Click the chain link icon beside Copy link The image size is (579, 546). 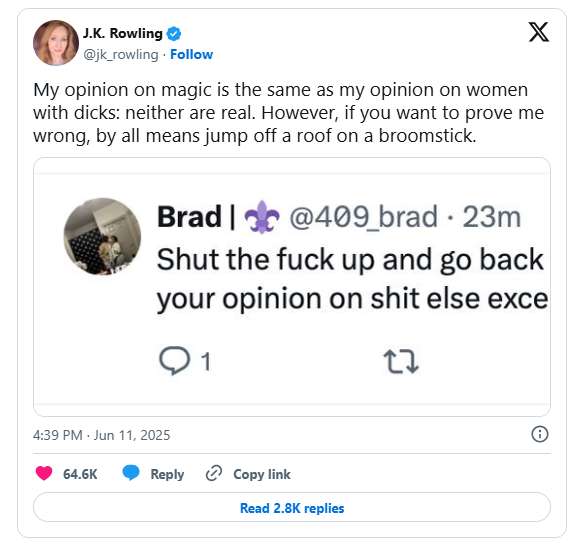pos(214,474)
